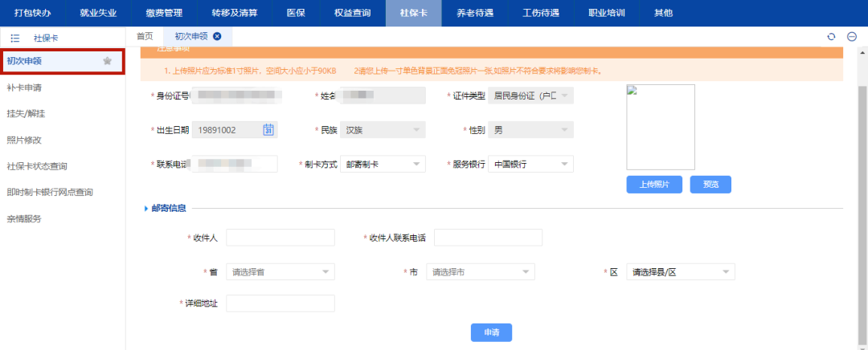Open the 制卡方式 dropdown
Viewport: 868px width, 350px height.
[383, 164]
